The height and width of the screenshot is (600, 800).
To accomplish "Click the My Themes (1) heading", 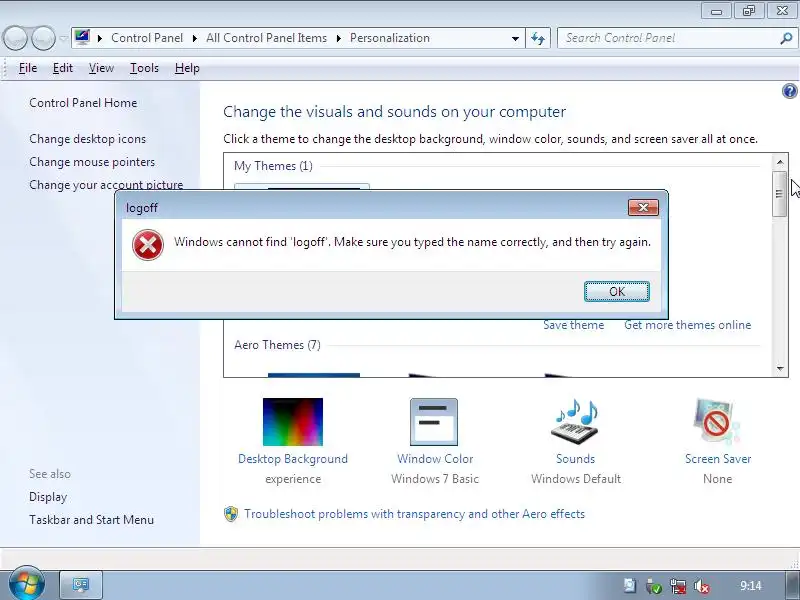I will (273, 166).
